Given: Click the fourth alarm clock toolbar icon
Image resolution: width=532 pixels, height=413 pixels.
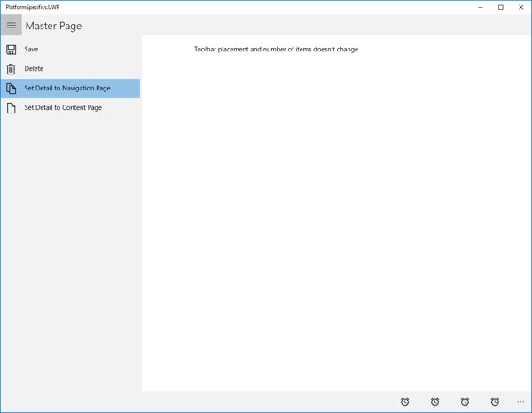Looking at the screenshot, I should click(495, 401).
